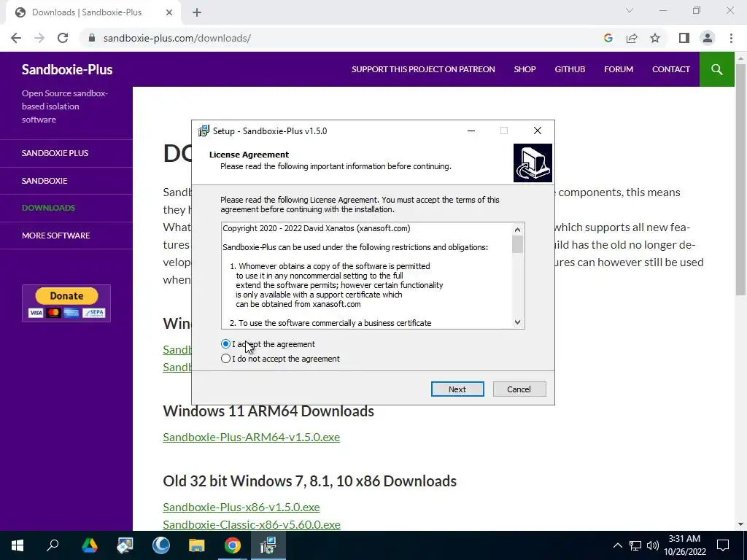This screenshot has height=560, width=747.
Task: Switch to Chrome in the taskbar
Action: point(233,545)
